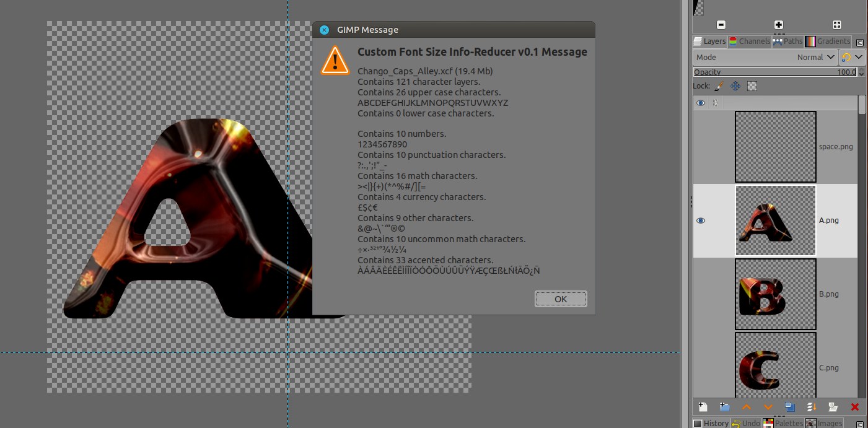Screen dimensions: 868x428
Task: Switch to the Images tab
Action: tap(825, 423)
